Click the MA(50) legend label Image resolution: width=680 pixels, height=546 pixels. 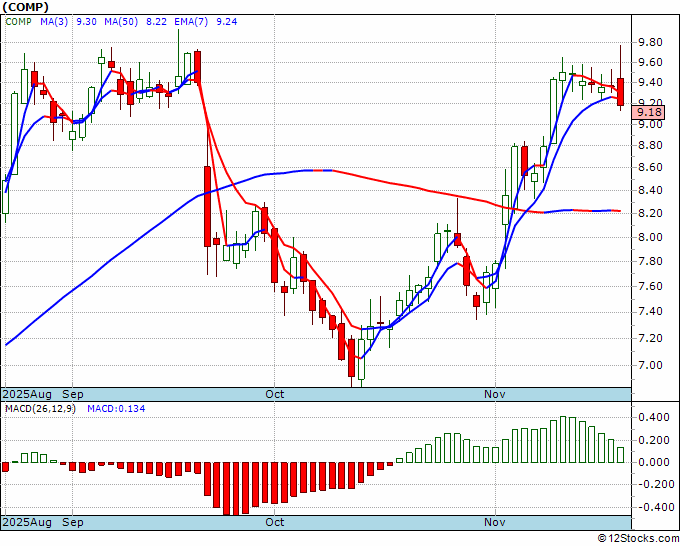(x=121, y=22)
